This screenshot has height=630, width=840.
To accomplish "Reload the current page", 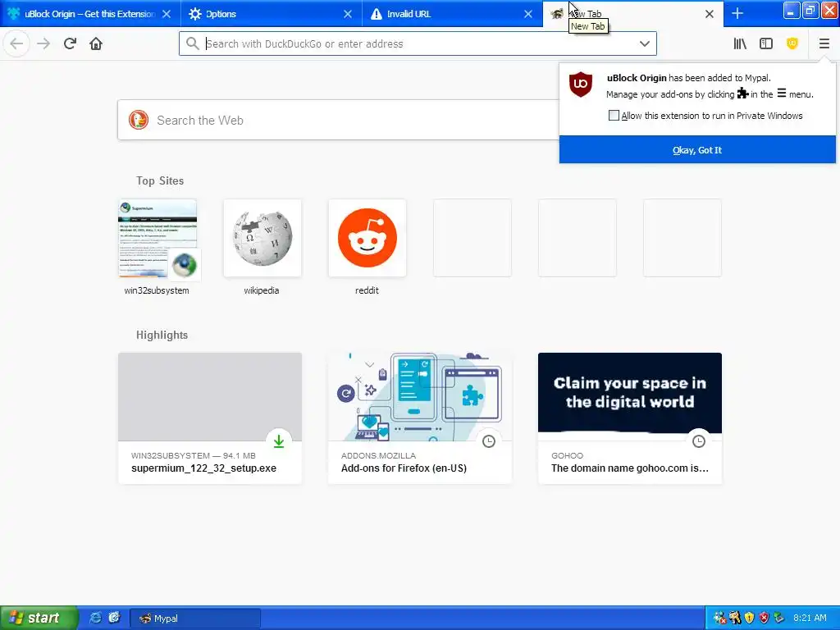I will (70, 43).
